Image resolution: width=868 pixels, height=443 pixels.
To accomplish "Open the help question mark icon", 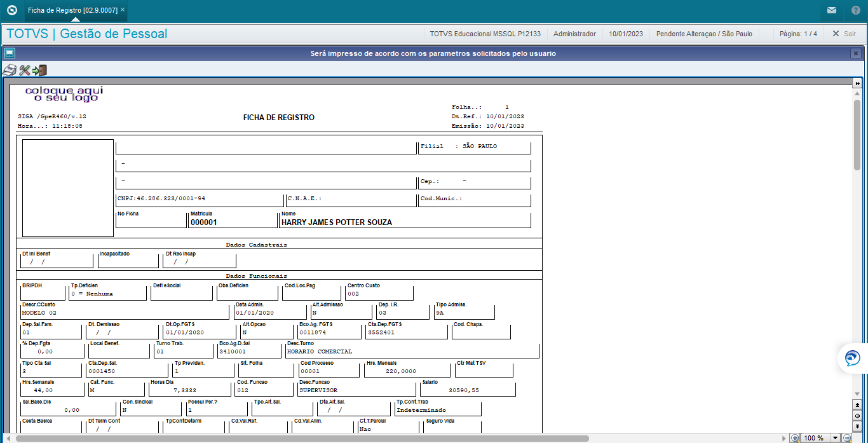I will [x=856, y=10].
